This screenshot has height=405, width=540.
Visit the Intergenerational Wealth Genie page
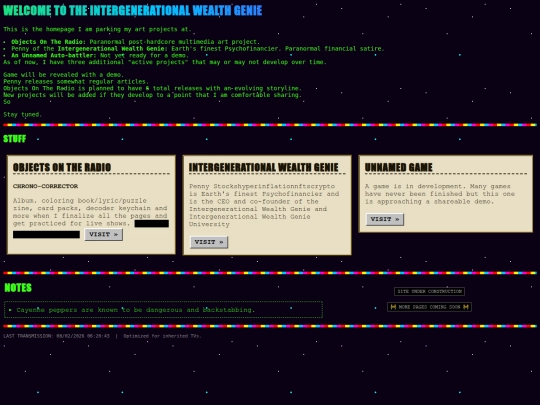(209, 242)
